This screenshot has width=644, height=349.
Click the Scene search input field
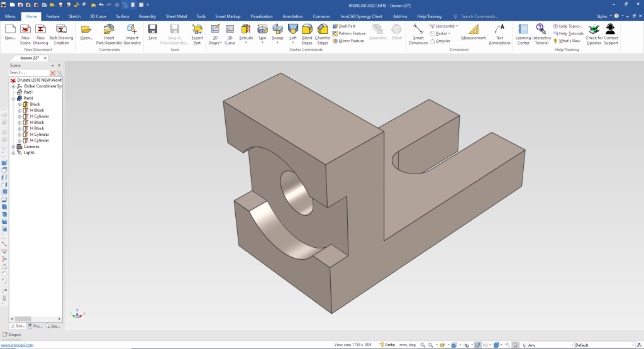pos(28,72)
